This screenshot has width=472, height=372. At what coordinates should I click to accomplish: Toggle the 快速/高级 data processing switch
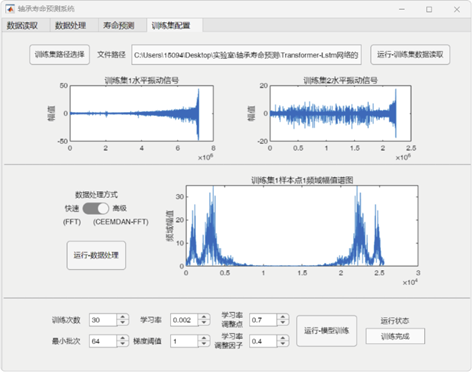(96, 208)
